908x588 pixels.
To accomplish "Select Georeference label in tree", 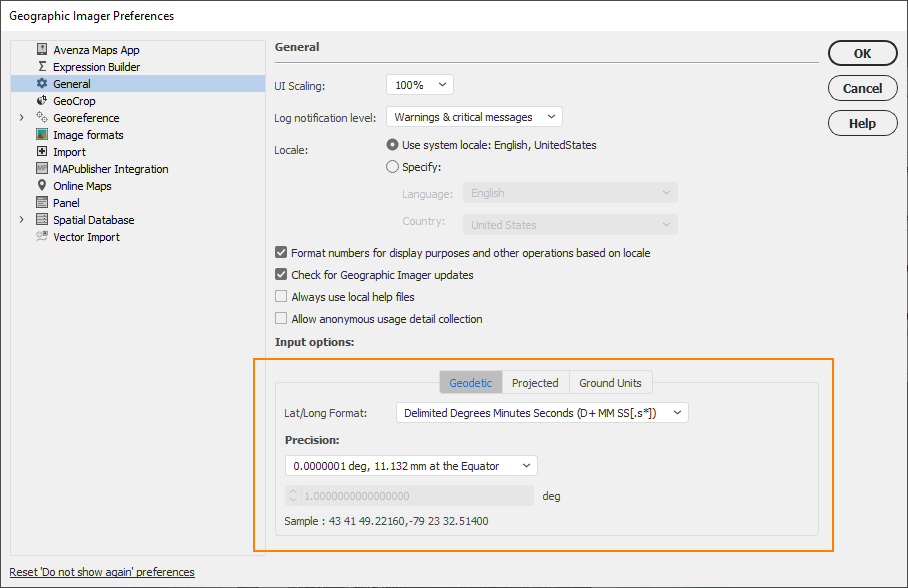I will tap(86, 118).
